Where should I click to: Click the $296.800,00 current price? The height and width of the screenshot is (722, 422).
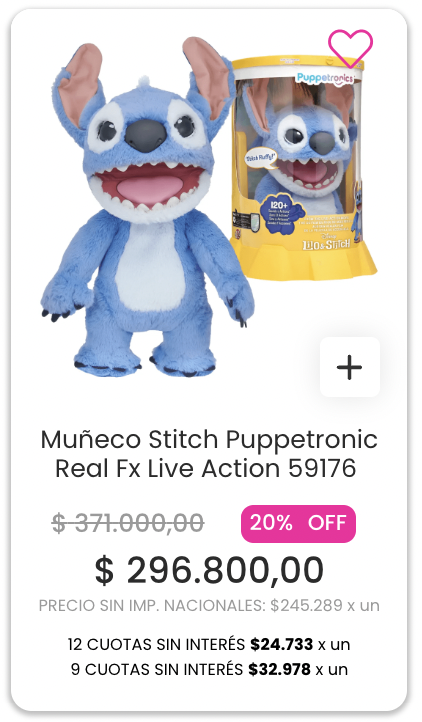click(x=209, y=571)
